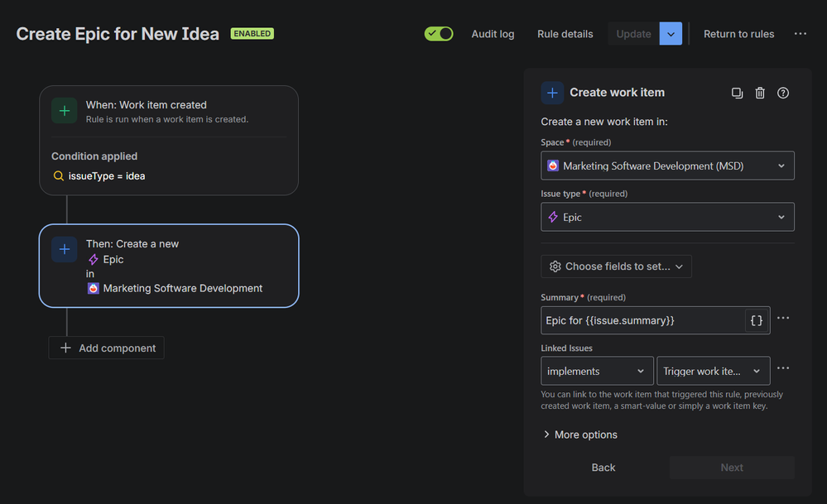Click the magnifier beside issueType condition
Viewport: 827px width, 504px height.
click(57, 175)
